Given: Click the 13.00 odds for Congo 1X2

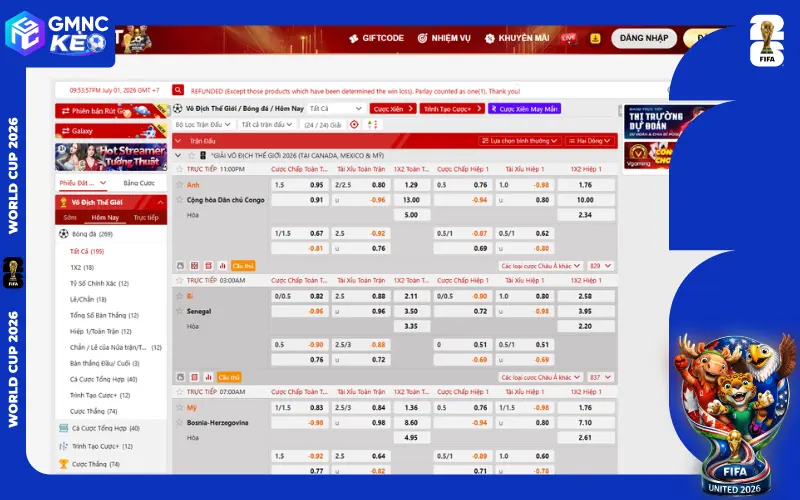Looking at the screenshot, I should tap(411, 199).
